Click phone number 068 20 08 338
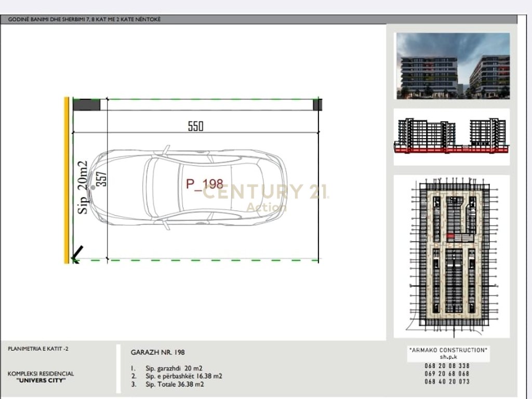Screen dimensions: 532x399 click(x=446, y=366)
